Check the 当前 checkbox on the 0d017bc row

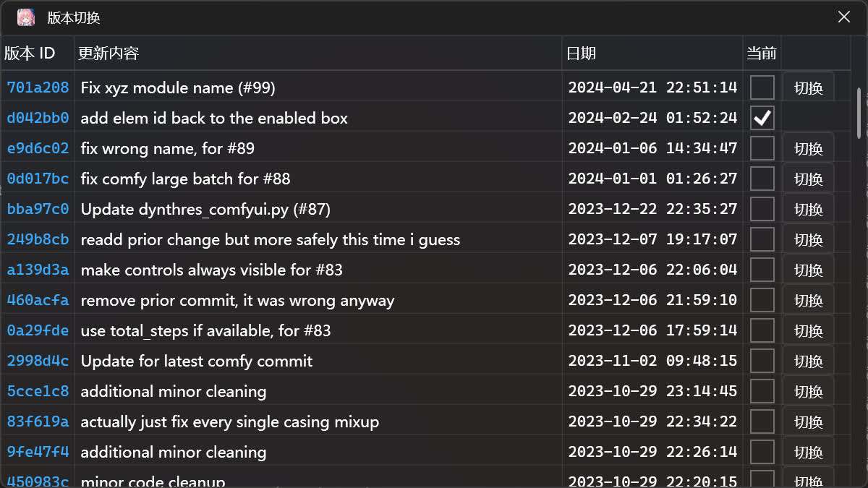tap(762, 179)
